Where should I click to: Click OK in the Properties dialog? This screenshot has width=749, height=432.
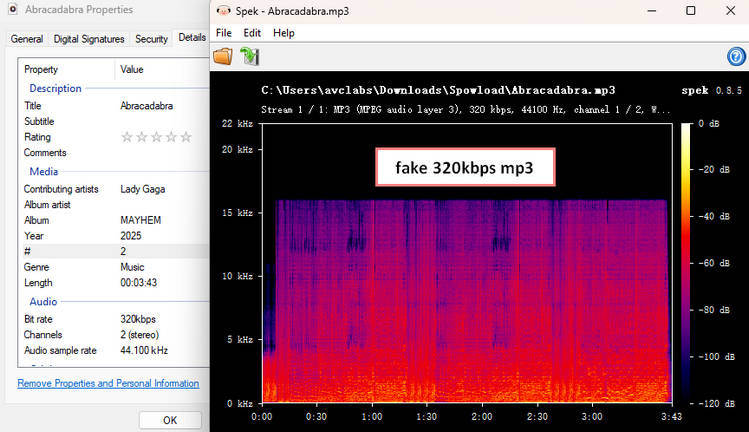click(x=170, y=420)
